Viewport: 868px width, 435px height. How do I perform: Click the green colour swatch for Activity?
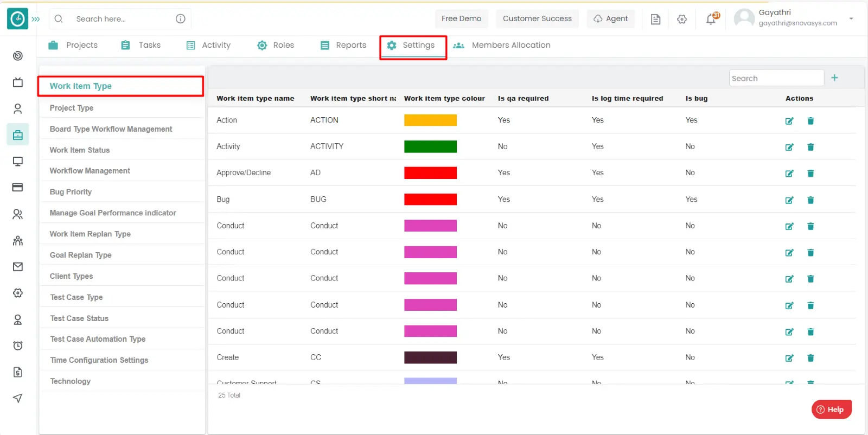click(x=430, y=146)
